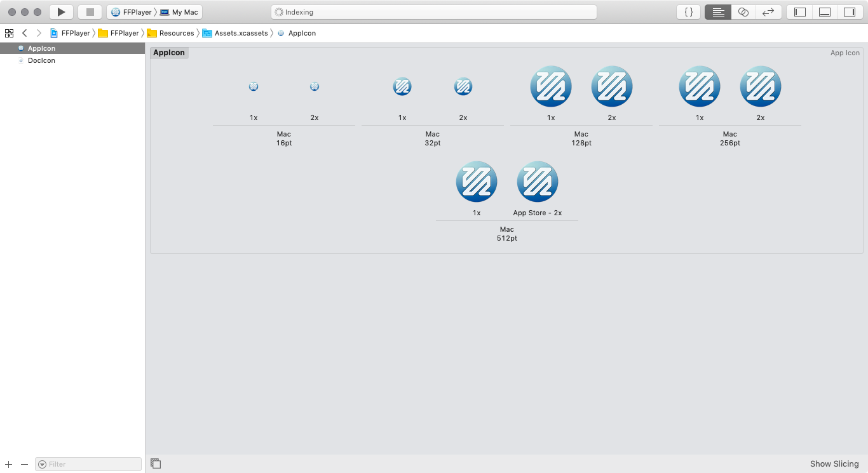Click the App Icon type label
Image resolution: width=868 pixels, height=473 pixels.
pyautogui.click(x=845, y=53)
